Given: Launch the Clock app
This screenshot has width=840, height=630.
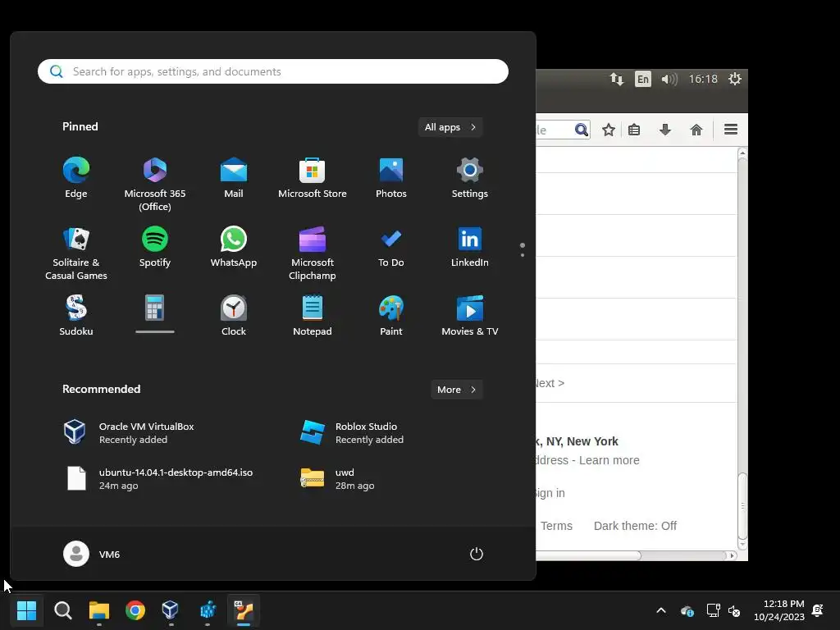Looking at the screenshot, I should pyautogui.click(x=234, y=316).
